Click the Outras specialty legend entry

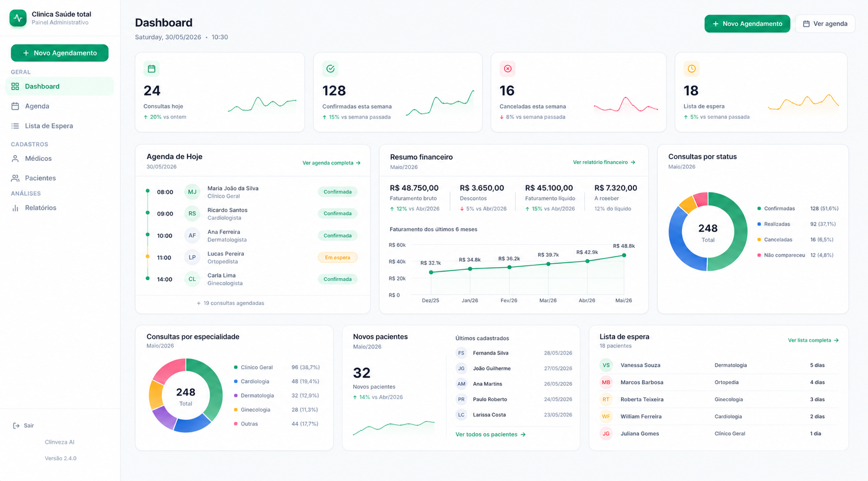click(x=276, y=424)
